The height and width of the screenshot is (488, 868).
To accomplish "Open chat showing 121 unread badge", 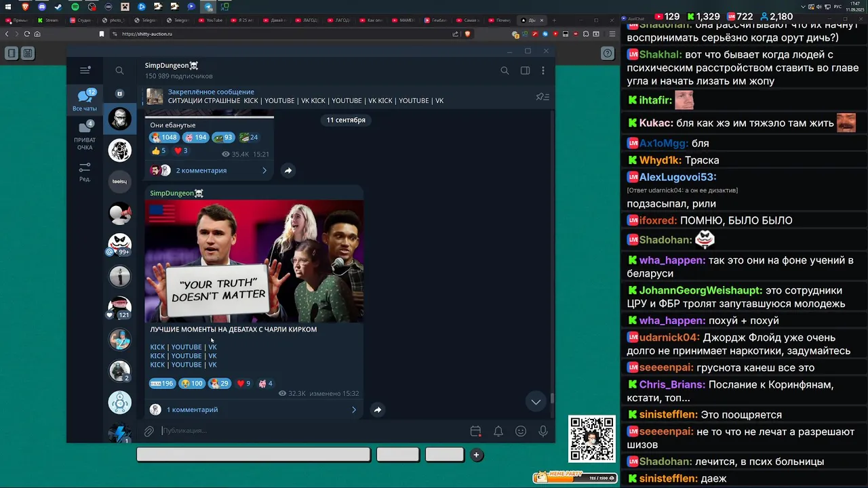I will pyautogui.click(x=120, y=307).
